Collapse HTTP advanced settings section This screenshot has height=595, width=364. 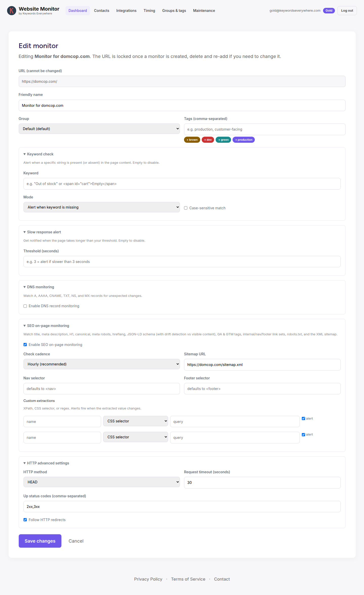tap(46, 463)
